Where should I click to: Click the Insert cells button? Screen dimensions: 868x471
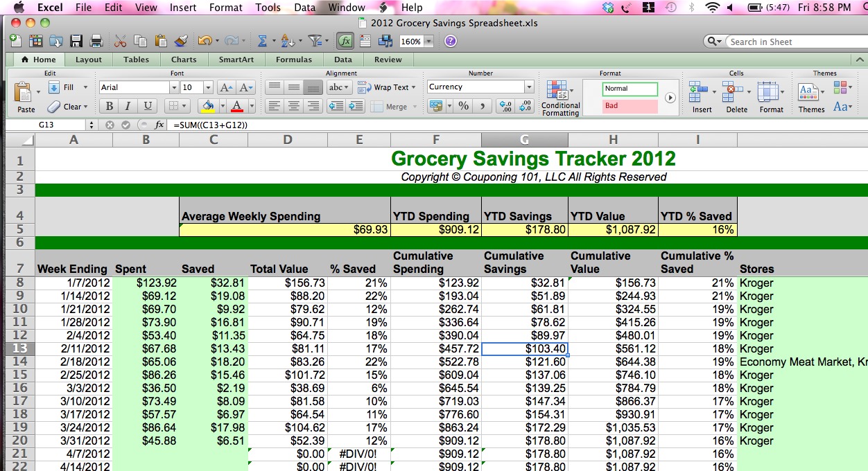702,97
